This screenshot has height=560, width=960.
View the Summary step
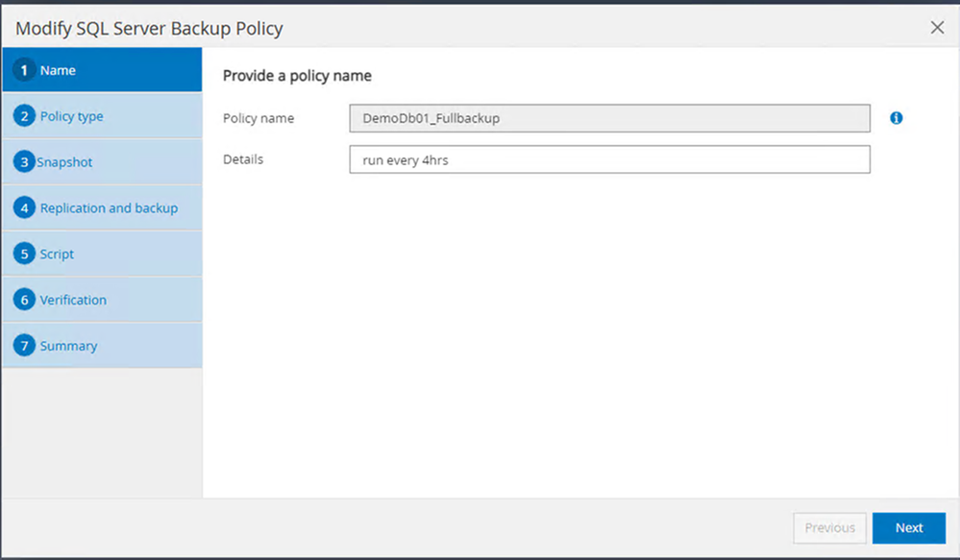pos(68,346)
